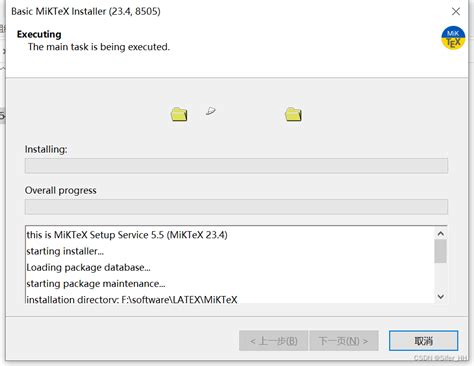Screen dimensions: 474x366
Task: Close the MiKTeX Installer window
Action: pyautogui.click(x=456, y=11)
